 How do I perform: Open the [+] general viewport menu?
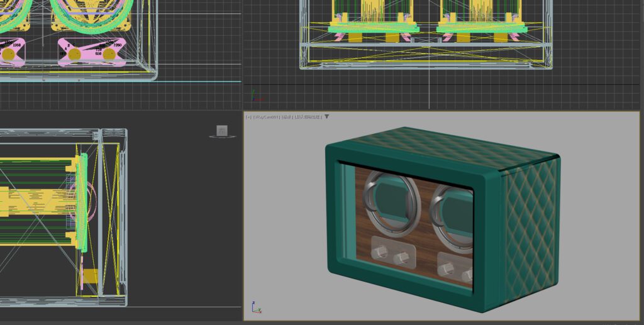248,117
